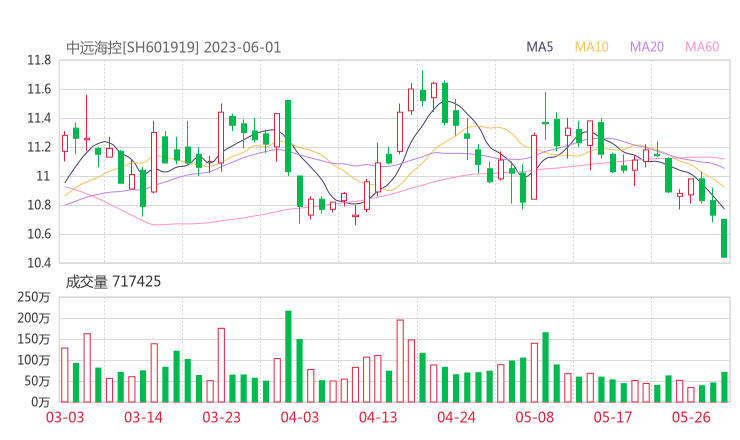Select the tallest red volume bar near 04-13

[x=400, y=361]
